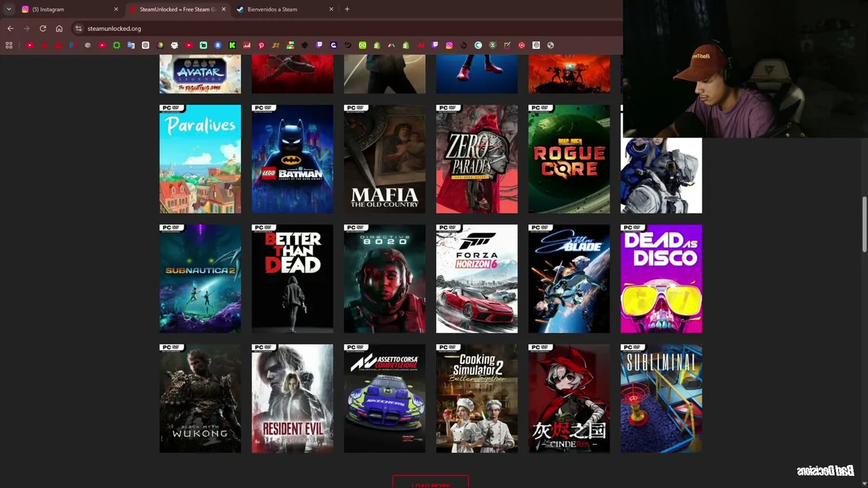Focus the address bar showing steamunlocked.org

[x=346, y=28]
